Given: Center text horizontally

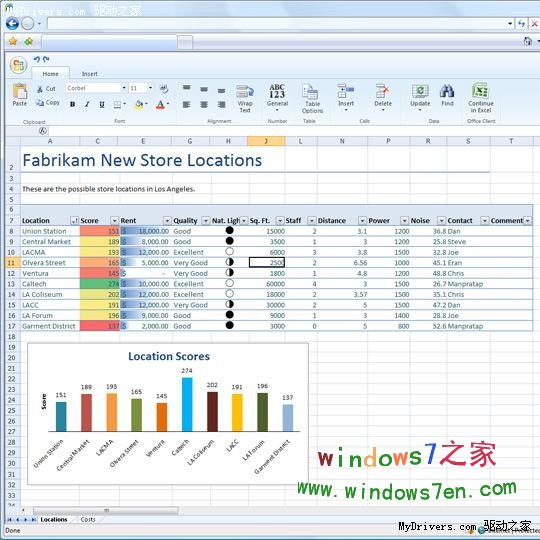Looking at the screenshot, I should [x=204, y=104].
